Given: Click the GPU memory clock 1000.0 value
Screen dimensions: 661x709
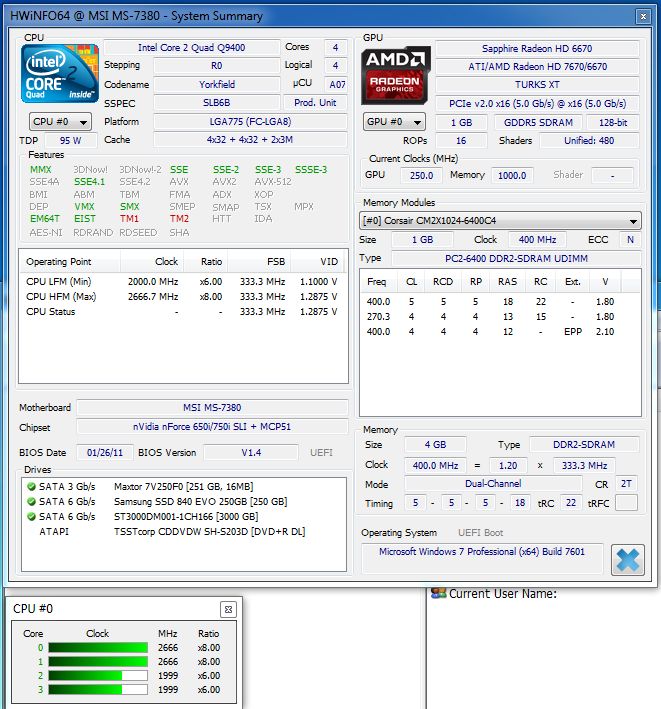Looking at the screenshot, I should [x=512, y=175].
